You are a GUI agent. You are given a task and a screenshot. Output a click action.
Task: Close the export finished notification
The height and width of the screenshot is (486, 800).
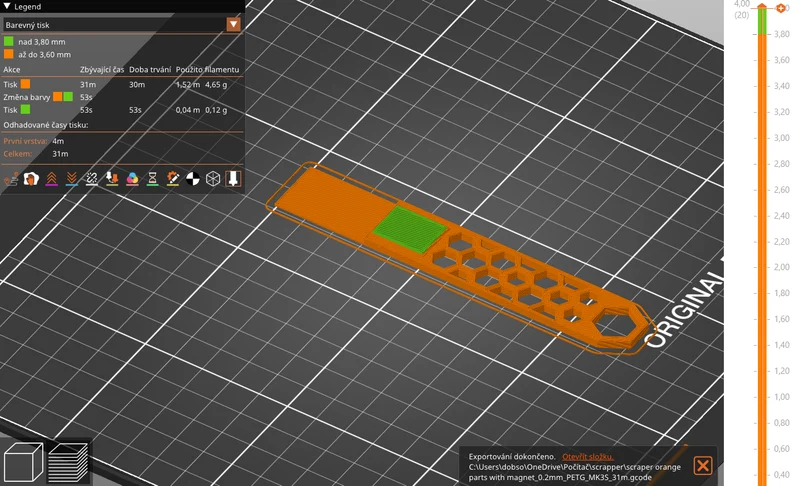[x=703, y=466]
